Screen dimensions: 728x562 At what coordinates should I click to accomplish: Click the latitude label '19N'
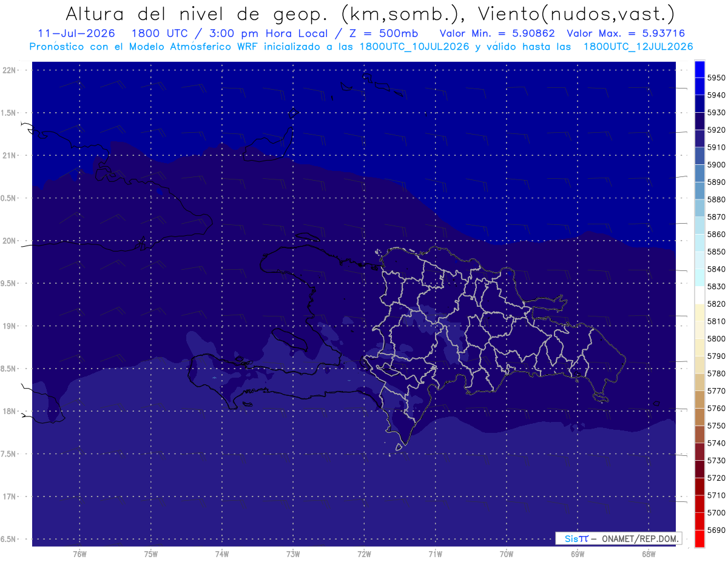coord(8,326)
